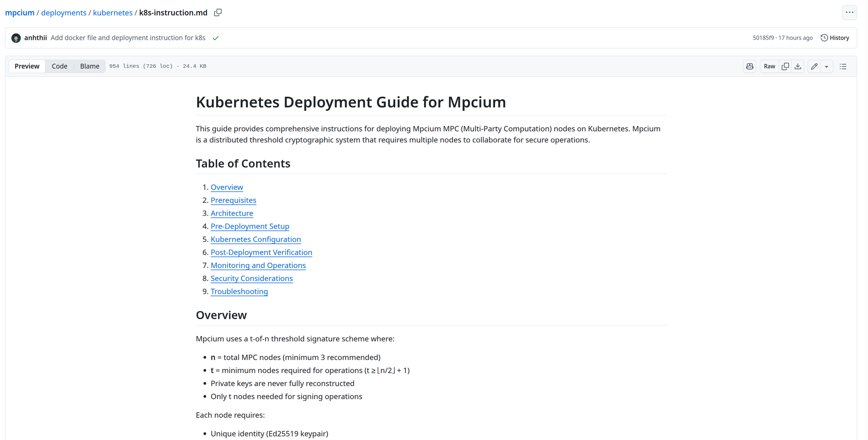Click the green commit status checkmark
The height and width of the screenshot is (440, 868).
(216, 38)
